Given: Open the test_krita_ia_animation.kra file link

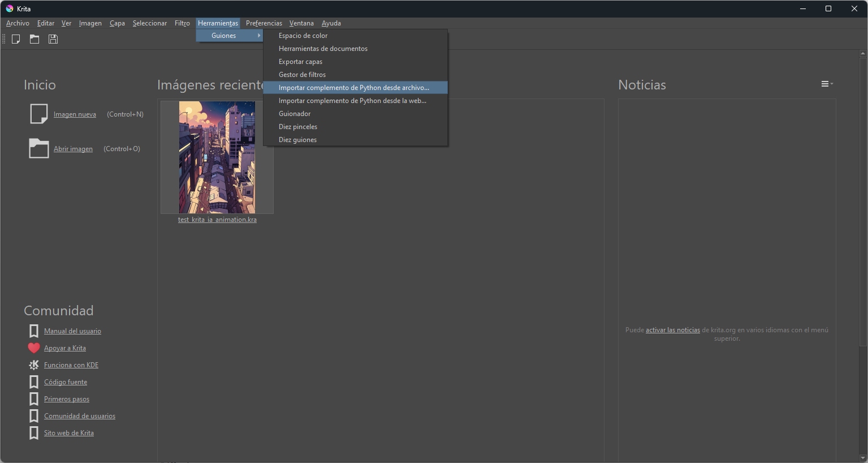Looking at the screenshot, I should 217,220.
